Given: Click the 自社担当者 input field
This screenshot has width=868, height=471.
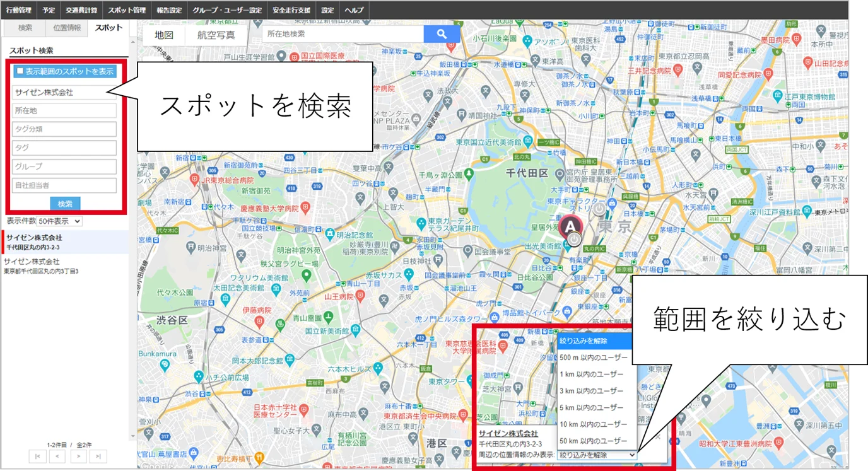Looking at the screenshot, I should click(x=64, y=185).
